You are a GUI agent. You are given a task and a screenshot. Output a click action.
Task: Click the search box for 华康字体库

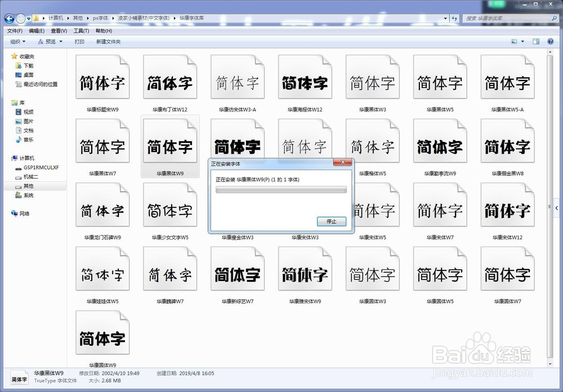(510, 18)
